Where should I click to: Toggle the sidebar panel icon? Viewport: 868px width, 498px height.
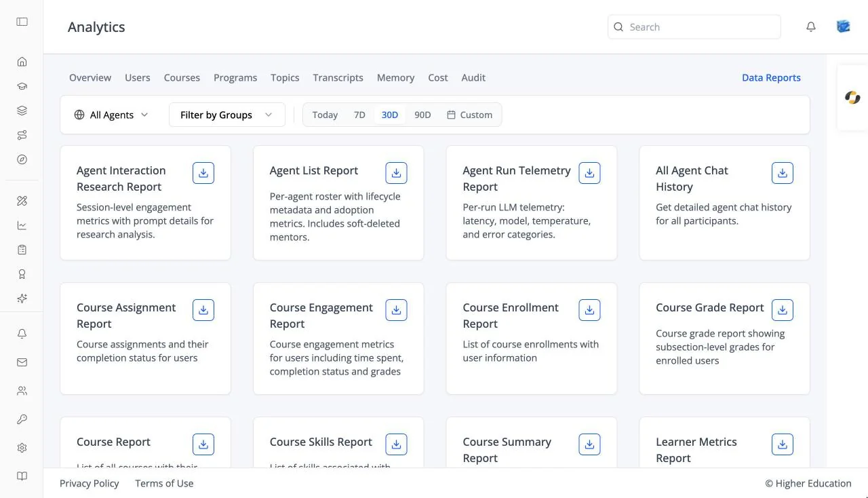[22, 22]
